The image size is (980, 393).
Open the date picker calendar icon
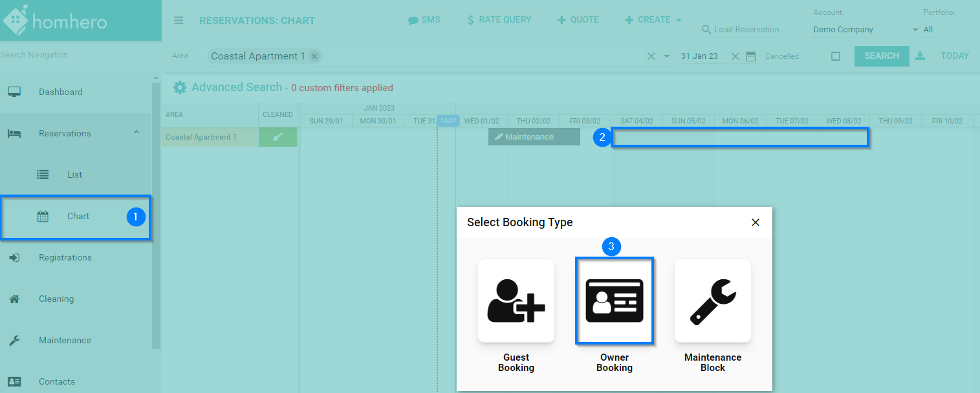[x=751, y=56]
